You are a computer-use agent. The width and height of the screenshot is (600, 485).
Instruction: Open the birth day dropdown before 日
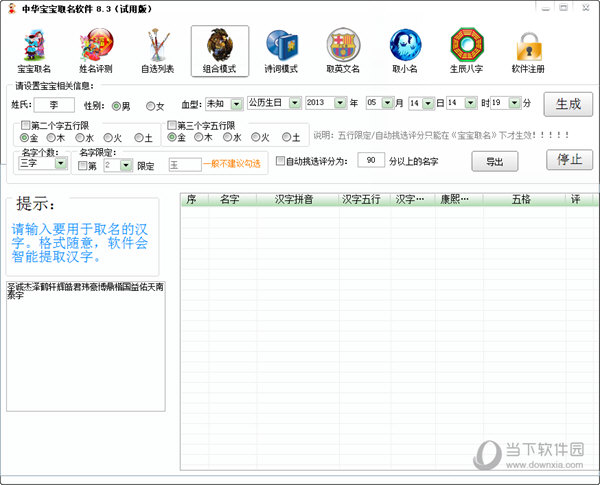(x=428, y=103)
